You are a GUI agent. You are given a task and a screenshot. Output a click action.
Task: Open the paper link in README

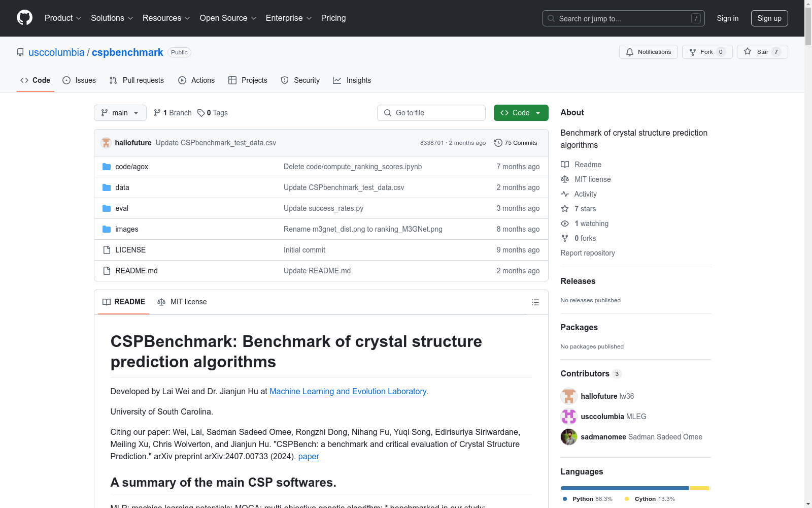309,456
